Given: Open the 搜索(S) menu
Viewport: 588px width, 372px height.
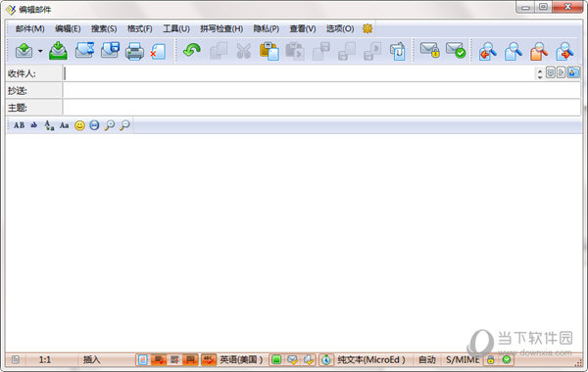Looking at the screenshot, I should (104, 28).
